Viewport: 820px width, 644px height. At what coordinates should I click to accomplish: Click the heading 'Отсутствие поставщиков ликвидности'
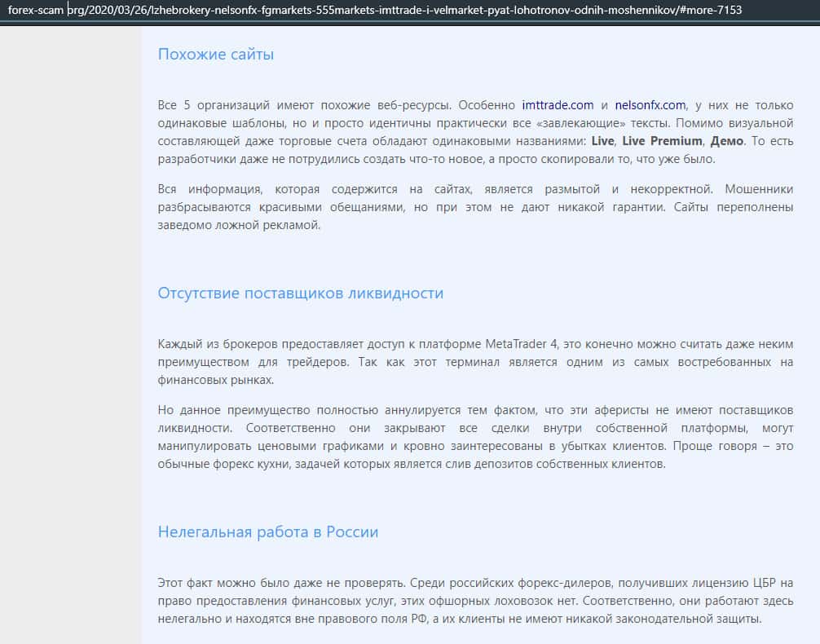pyautogui.click(x=300, y=293)
